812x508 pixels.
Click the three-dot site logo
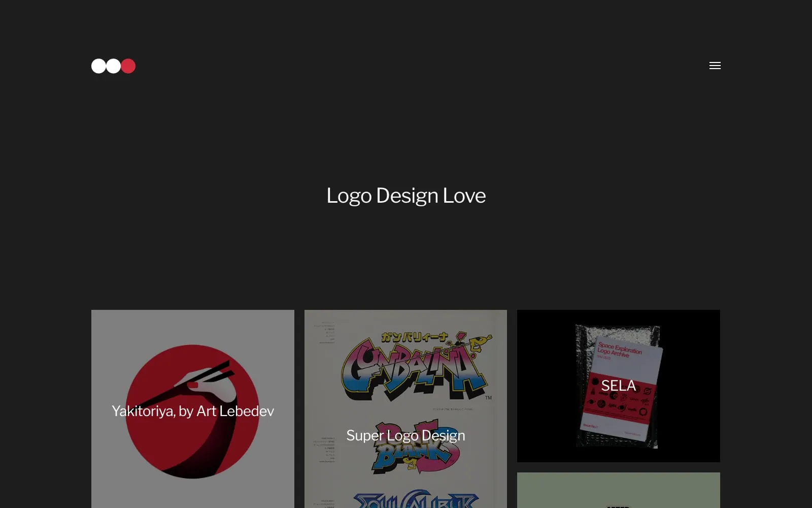pos(113,66)
